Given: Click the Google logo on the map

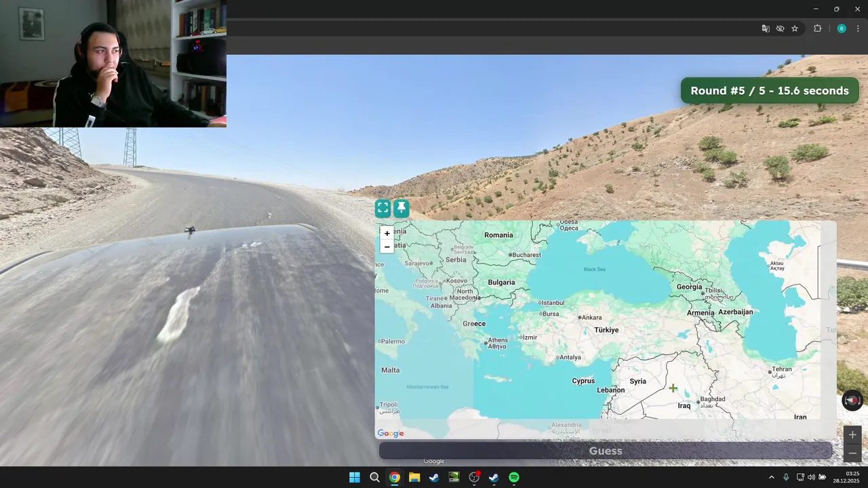Looking at the screenshot, I should click(x=391, y=433).
